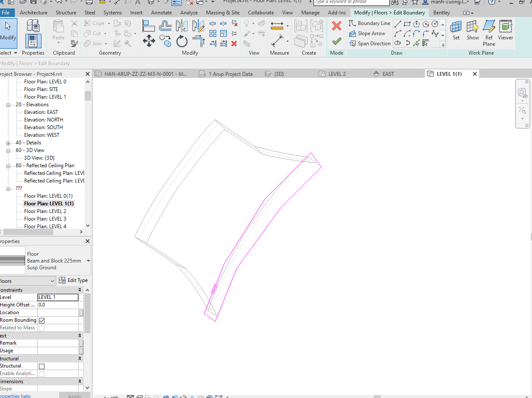
Task: Select the Copy tool in Modify panel
Action: click(x=166, y=41)
